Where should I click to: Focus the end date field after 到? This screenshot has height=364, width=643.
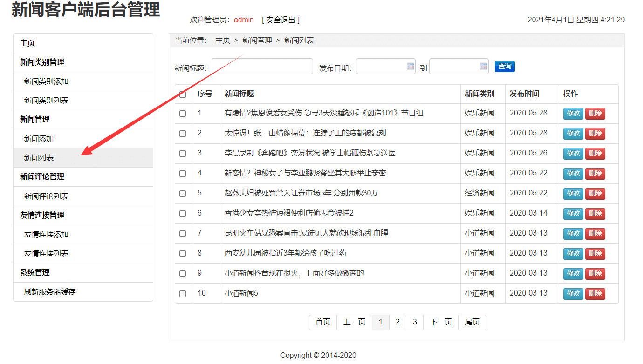[x=459, y=66]
